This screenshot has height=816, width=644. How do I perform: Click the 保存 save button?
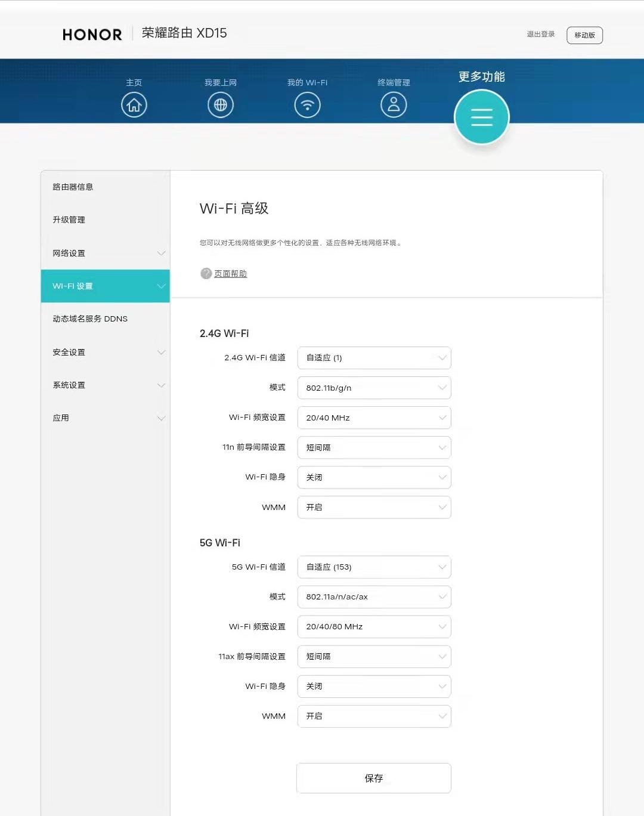(374, 778)
